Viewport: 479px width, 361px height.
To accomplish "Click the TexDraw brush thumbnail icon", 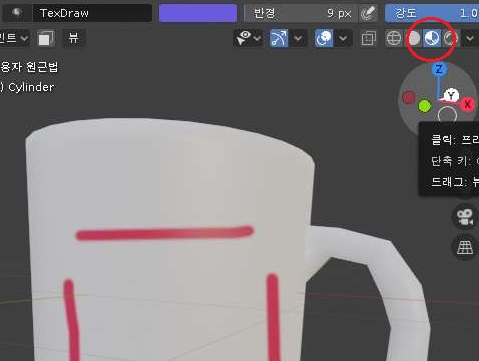I will click(x=16, y=13).
